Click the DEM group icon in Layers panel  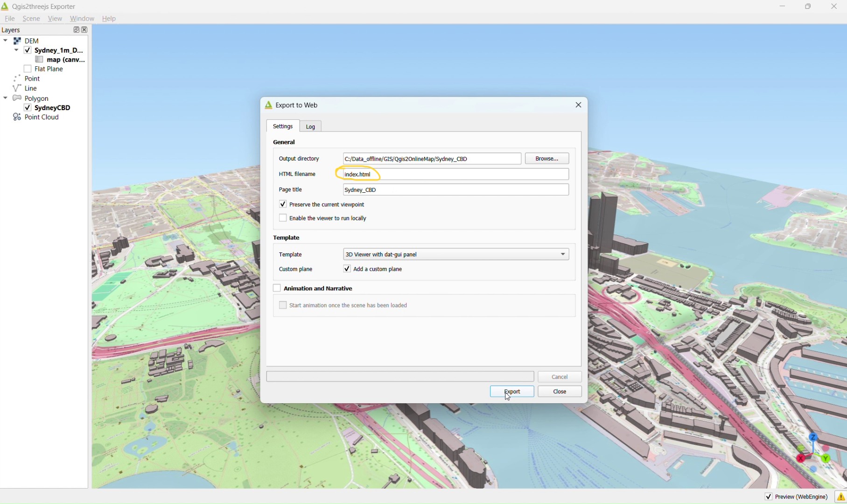point(17,41)
